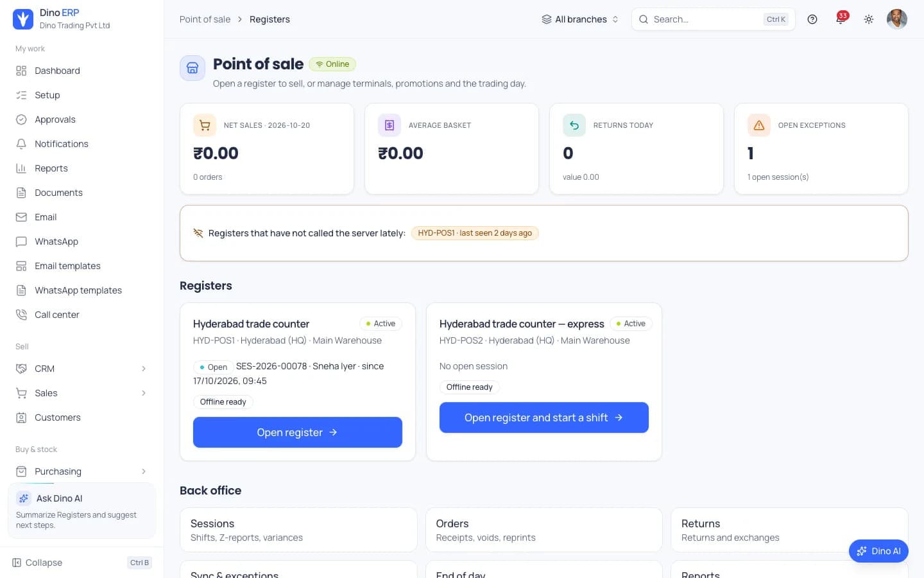Screen dimensions: 924x578
Task: Open the Sessions back office card
Action: click(298, 530)
